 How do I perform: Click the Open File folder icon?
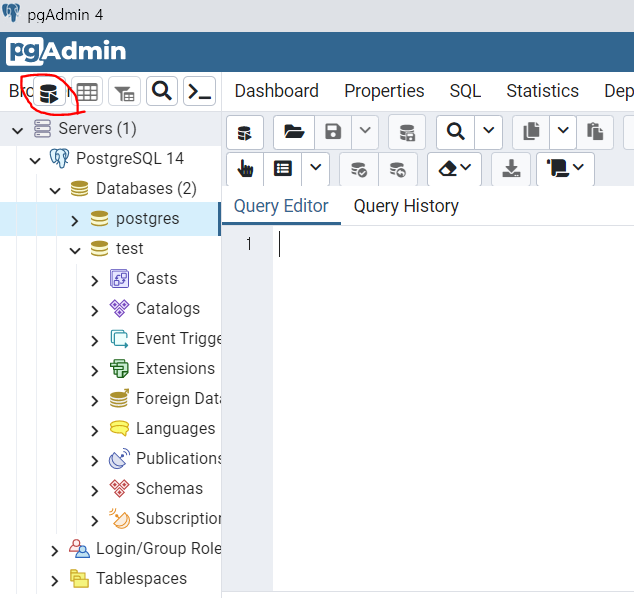click(x=294, y=132)
